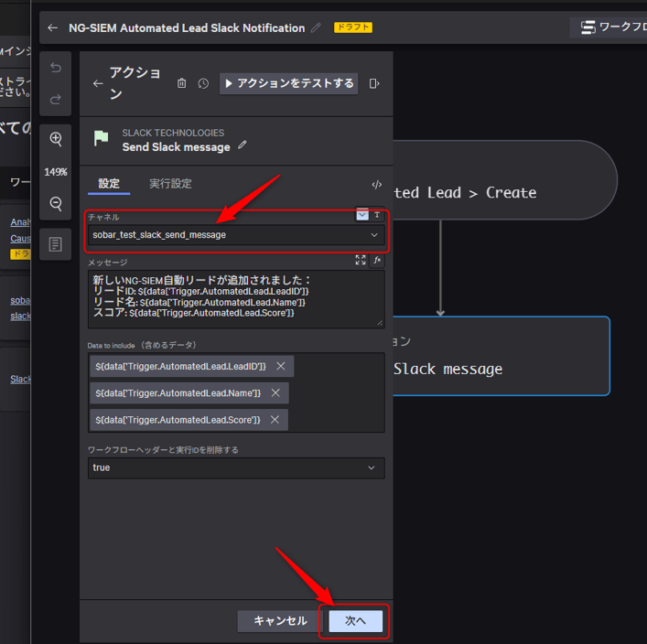Viewport: 647px width, 644px height.
Task: Open the fx variable picker for the message
Action: (x=377, y=260)
